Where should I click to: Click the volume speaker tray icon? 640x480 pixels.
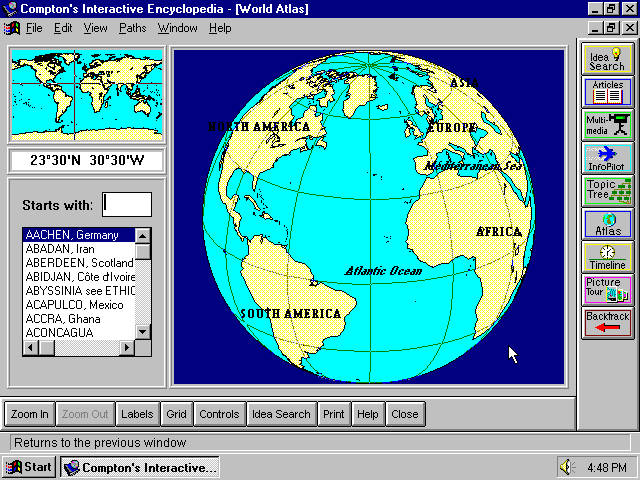pyautogui.click(x=567, y=467)
